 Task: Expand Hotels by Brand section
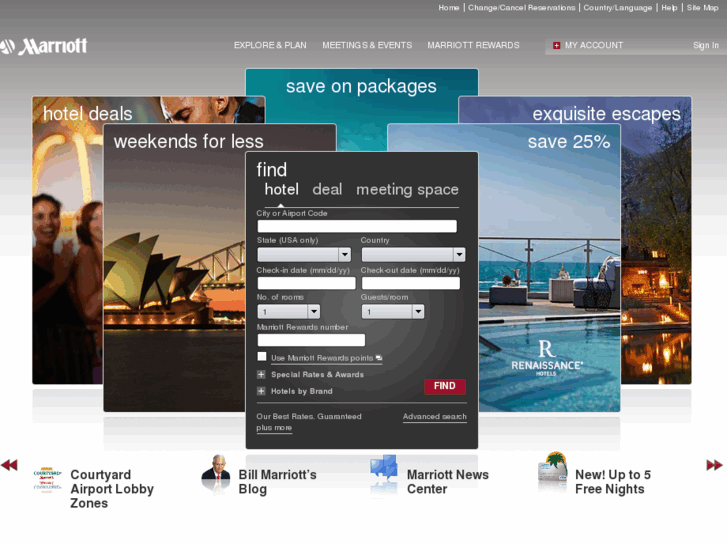coord(261,391)
